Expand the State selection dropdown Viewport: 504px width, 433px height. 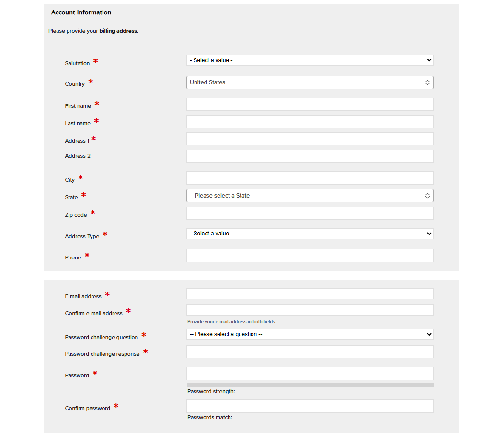coord(309,195)
